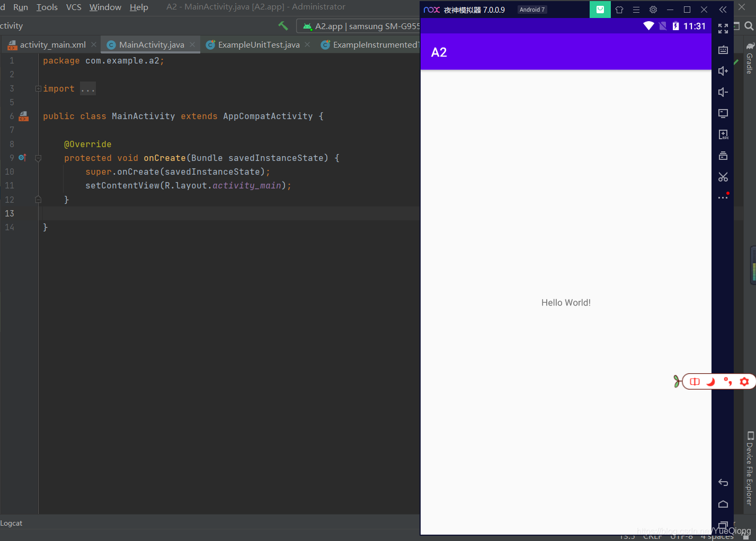Close the ExampleUnitTest.java tab
The width and height of the screenshot is (756, 541).
tap(307, 44)
